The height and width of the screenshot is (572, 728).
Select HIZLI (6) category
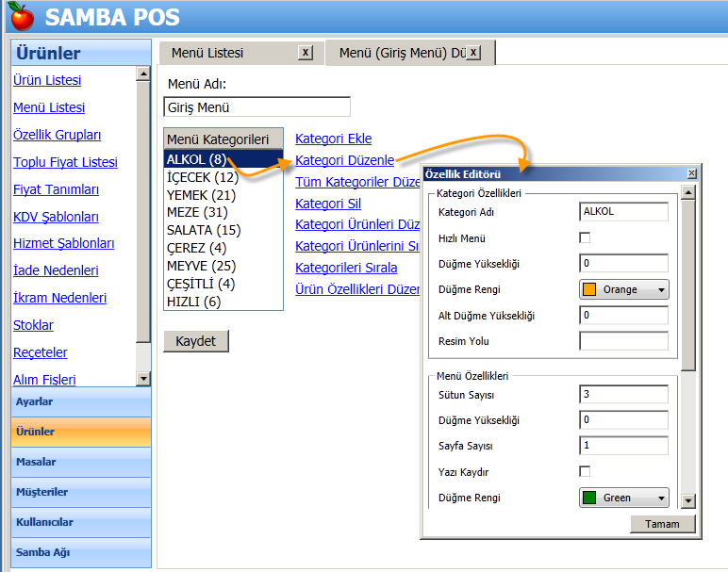223,302
